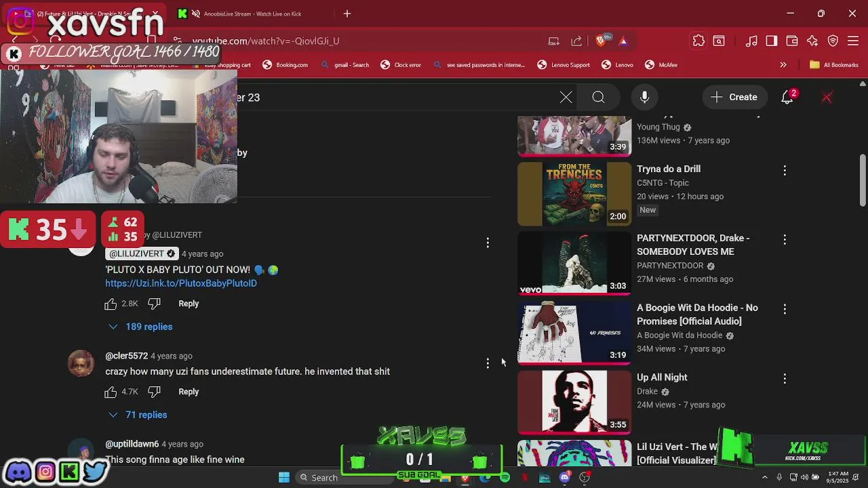
Task: Open the Lenovo Support bookmark
Action: (564, 65)
